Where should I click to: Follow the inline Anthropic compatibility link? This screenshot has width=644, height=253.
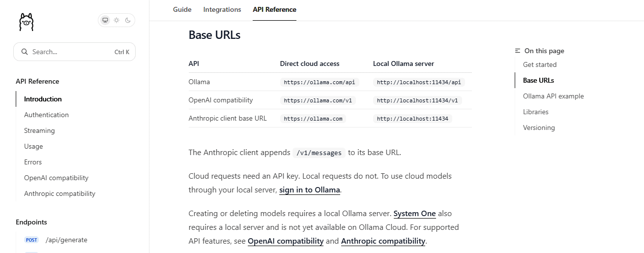click(x=383, y=241)
